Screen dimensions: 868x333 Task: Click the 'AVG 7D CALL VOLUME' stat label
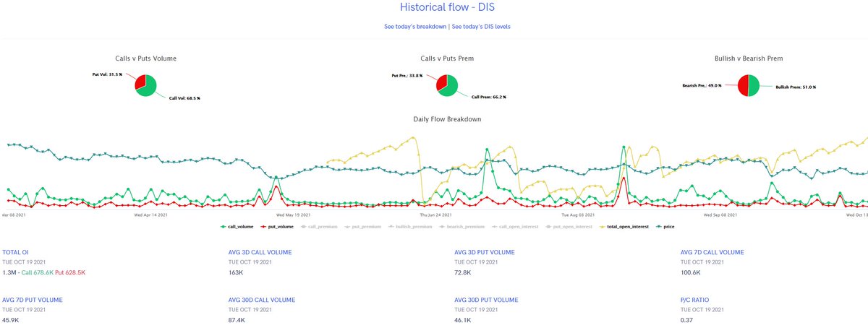tap(712, 252)
